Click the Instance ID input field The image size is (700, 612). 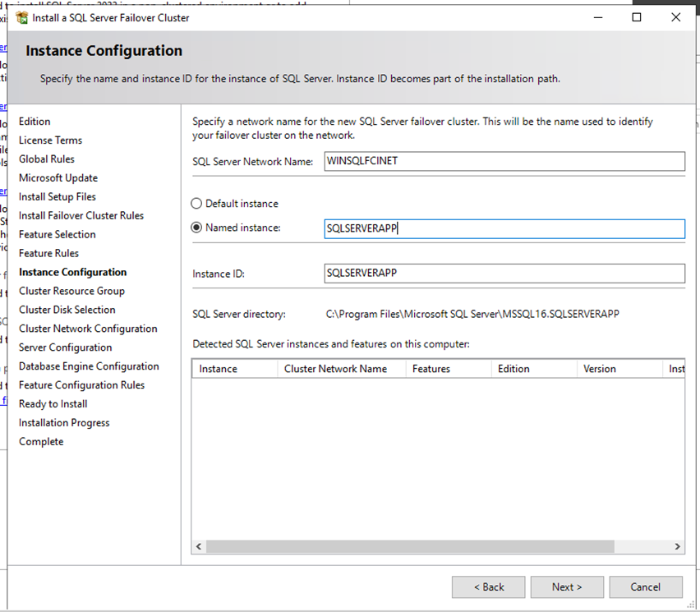point(504,273)
